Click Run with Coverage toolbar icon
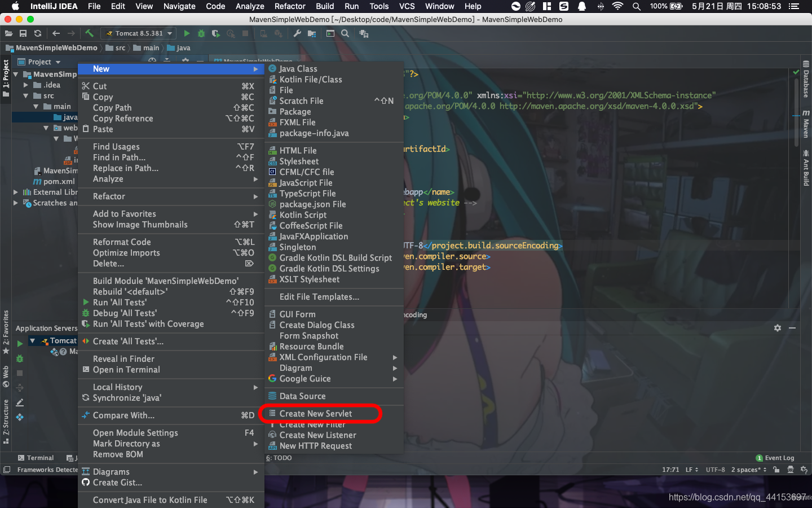 pyautogui.click(x=216, y=33)
